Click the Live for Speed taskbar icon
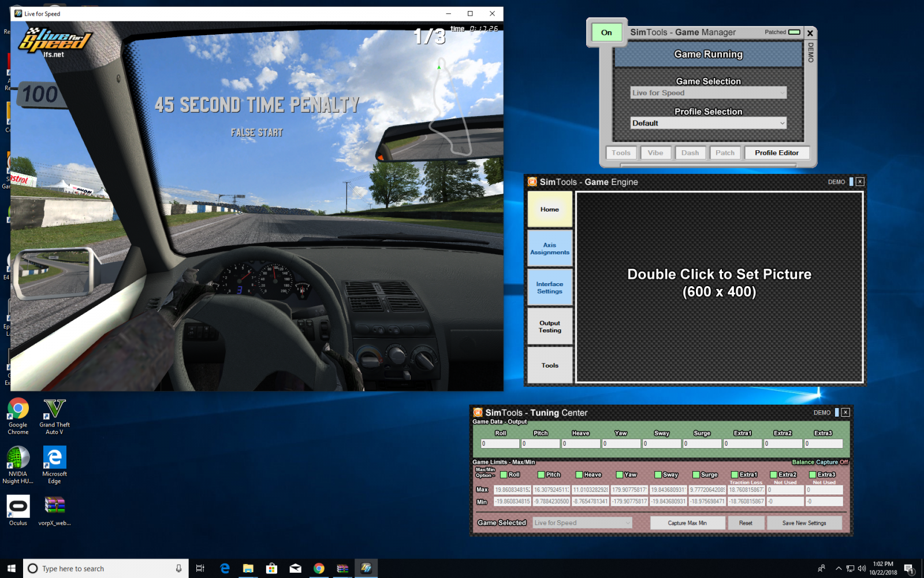This screenshot has width=924, height=578. [x=366, y=568]
